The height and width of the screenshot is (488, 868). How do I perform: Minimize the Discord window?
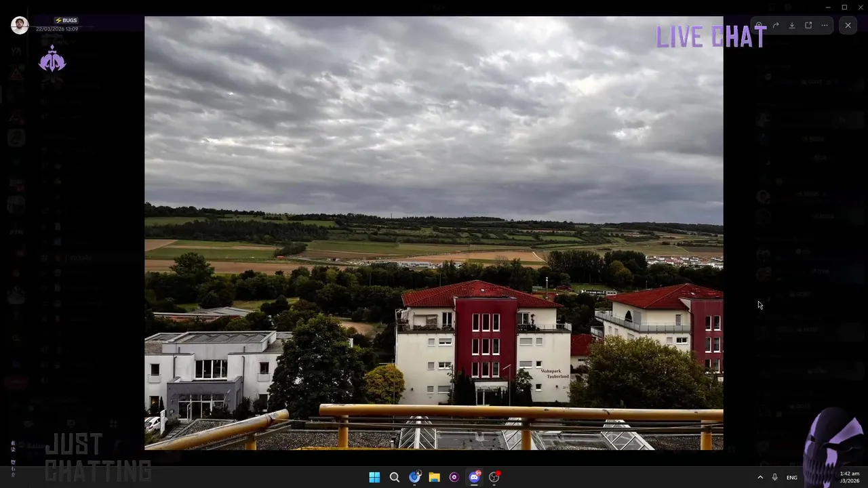tap(828, 7)
